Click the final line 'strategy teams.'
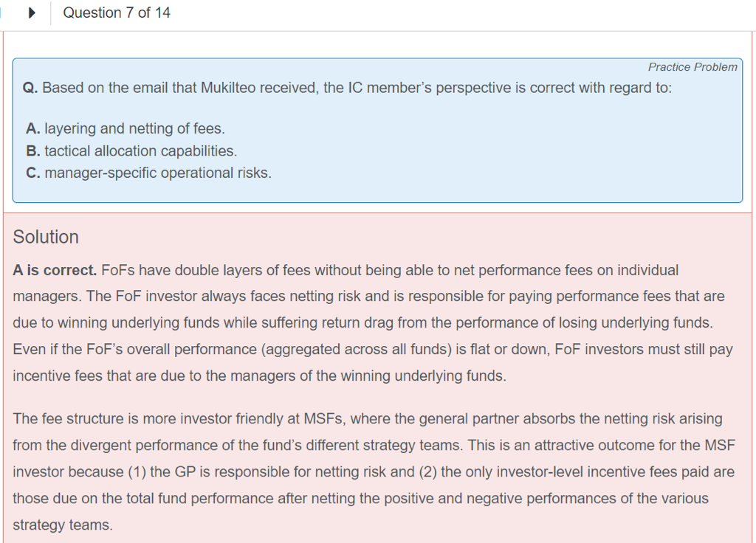The height and width of the screenshot is (543, 756). coord(63,525)
